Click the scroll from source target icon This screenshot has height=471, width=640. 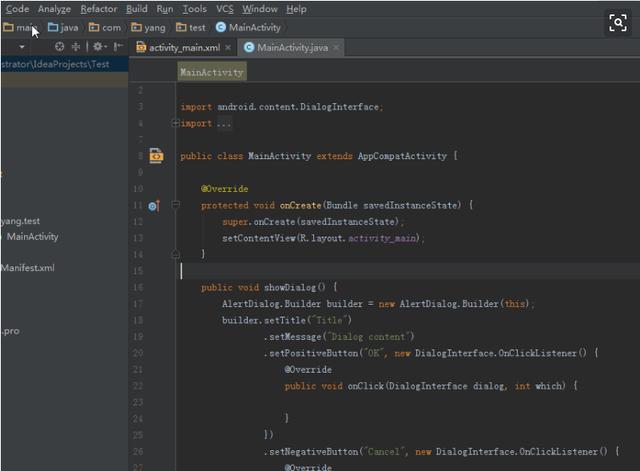click(60, 47)
